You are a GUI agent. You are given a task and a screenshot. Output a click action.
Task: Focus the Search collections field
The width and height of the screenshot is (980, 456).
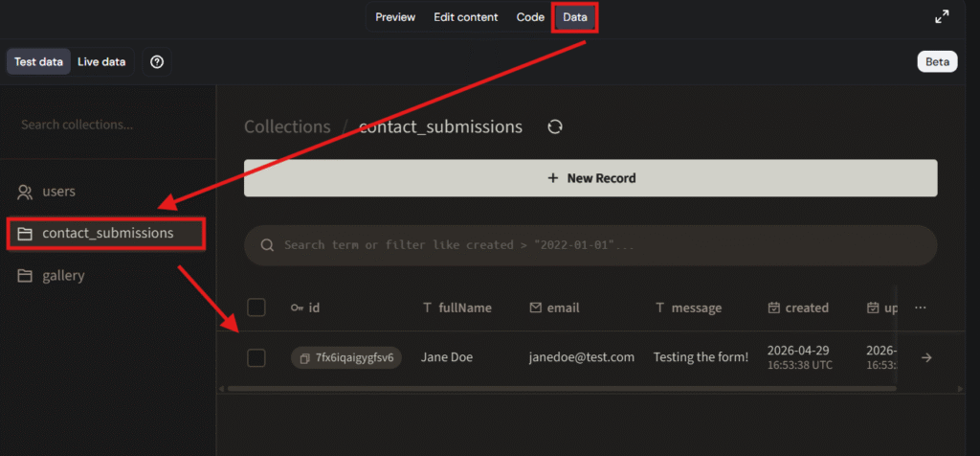pos(107,125)
